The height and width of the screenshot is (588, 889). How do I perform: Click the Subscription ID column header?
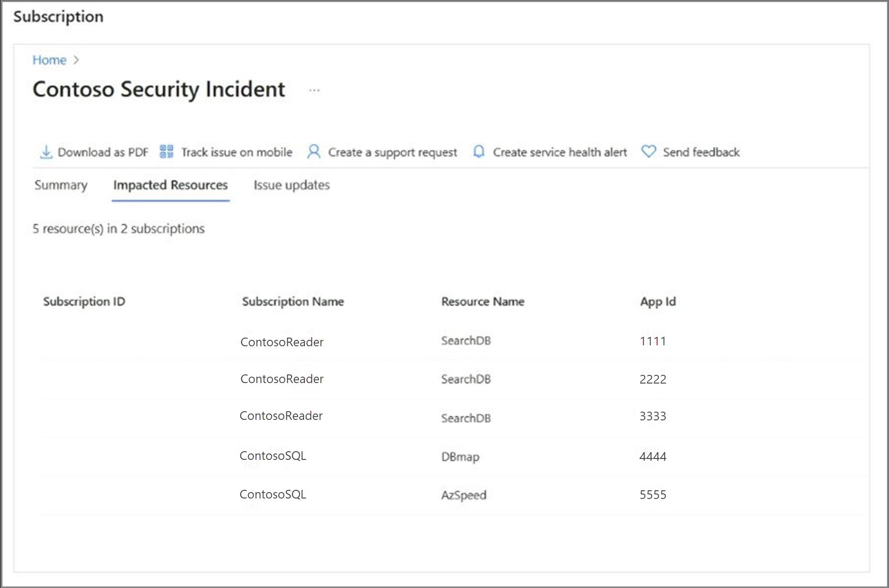84,301
